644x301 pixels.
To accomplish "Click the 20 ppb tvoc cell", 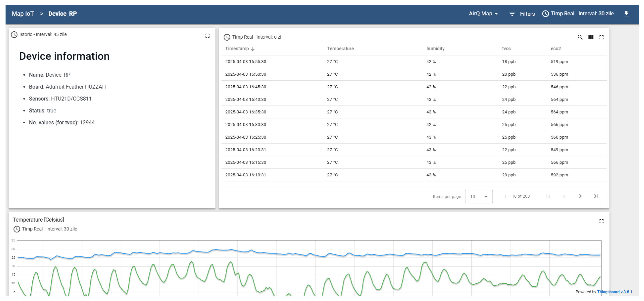I will tap(509, 74).
